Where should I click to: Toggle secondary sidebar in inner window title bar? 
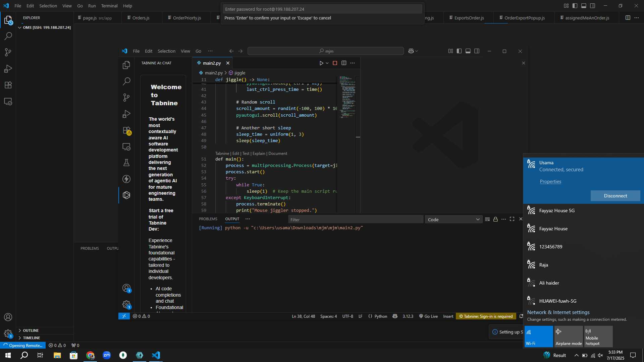477,51
